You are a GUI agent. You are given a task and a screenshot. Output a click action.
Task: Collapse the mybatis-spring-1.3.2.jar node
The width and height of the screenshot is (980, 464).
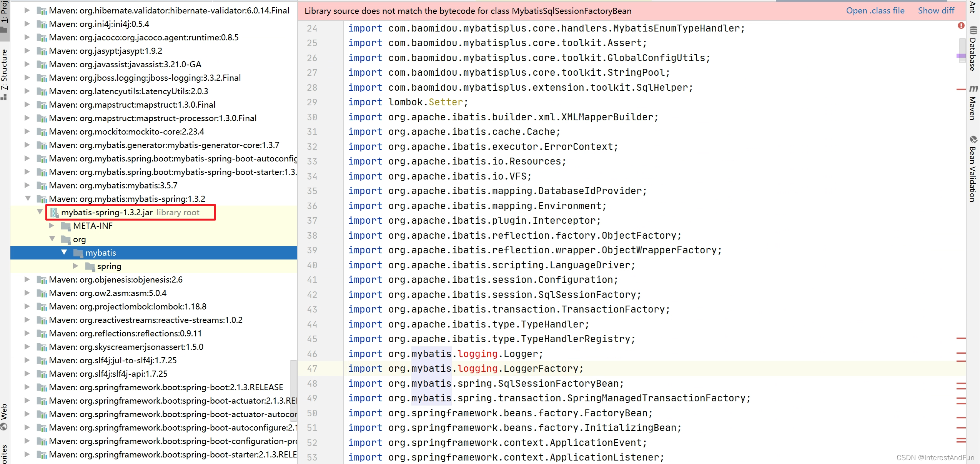40,212
